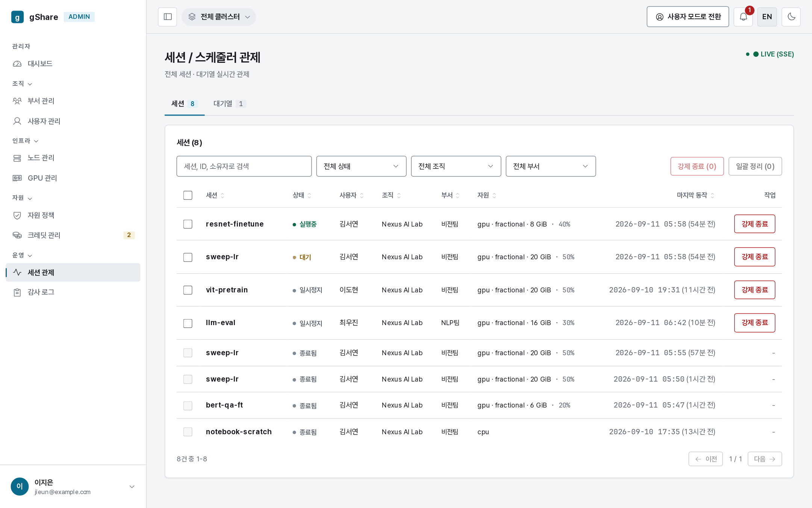Open 대시보드 in the sidebar
The height and width of the screenshot is (508, 812).
(73, 64)
